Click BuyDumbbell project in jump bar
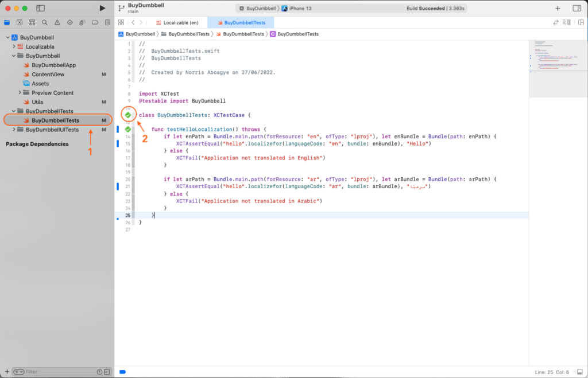 (137, 34)
